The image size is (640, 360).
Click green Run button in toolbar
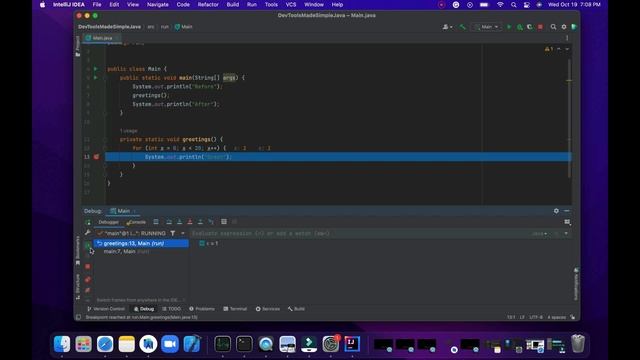[509, 27]
